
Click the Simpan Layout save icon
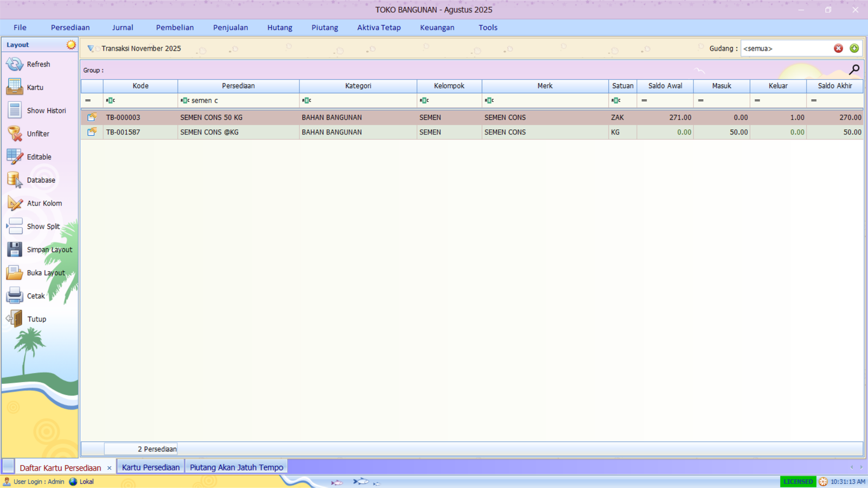pyautogui.click(x=14, y=249)
